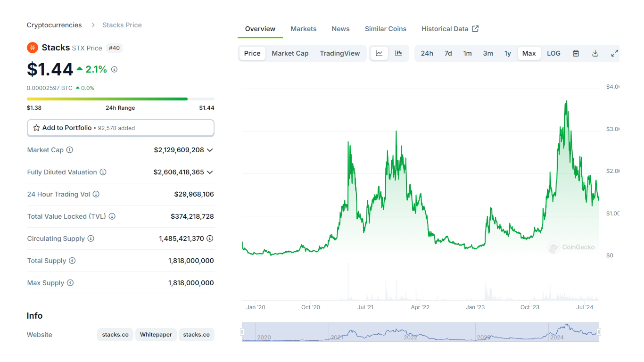Click the $29,968,106 trading volume value

coord(194,194)
